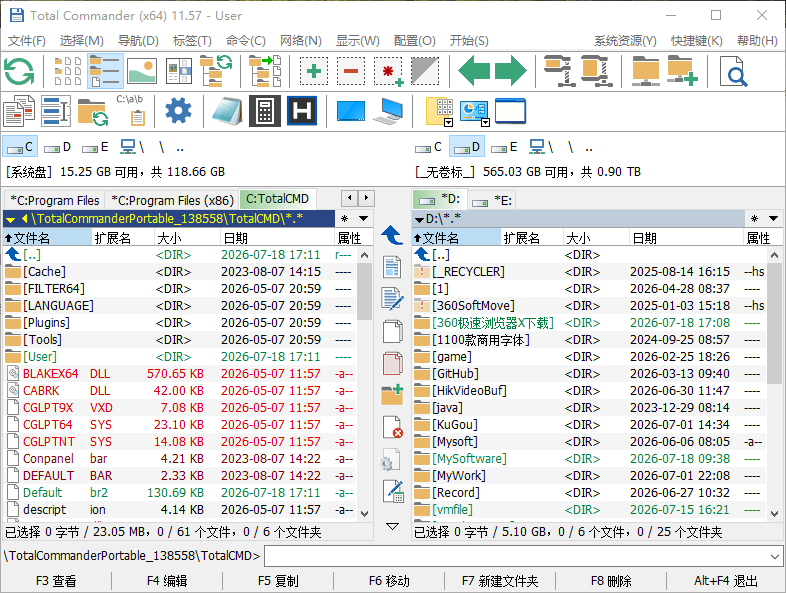Click the blue up-arrow between panels
Image resolution: width=786 pixels, height=593 pixels.
[392, 235]
